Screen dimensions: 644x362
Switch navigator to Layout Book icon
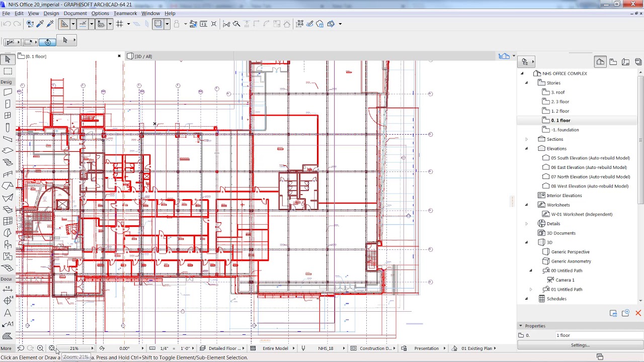click(625, 62)
